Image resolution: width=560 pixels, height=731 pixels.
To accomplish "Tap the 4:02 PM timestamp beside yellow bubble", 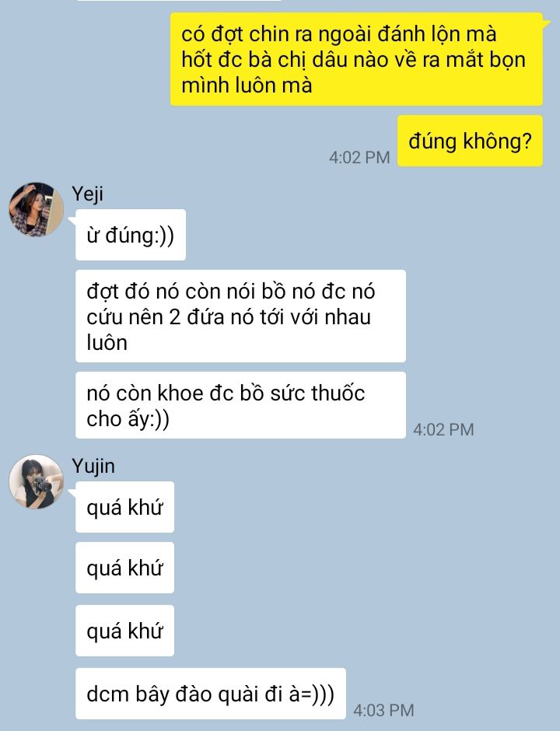I will coord(359,158).
